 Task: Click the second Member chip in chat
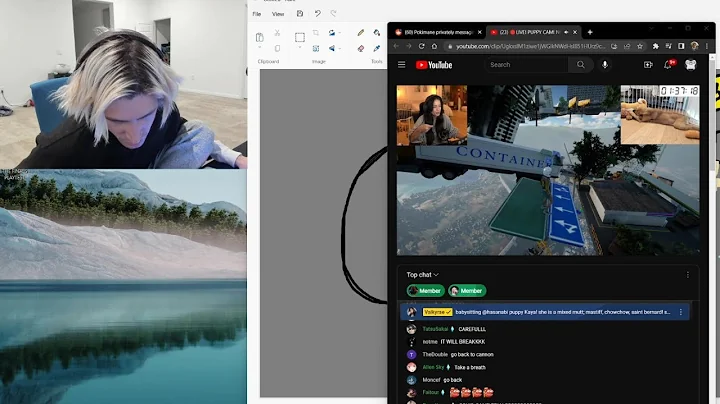click(x=467, y=291)
